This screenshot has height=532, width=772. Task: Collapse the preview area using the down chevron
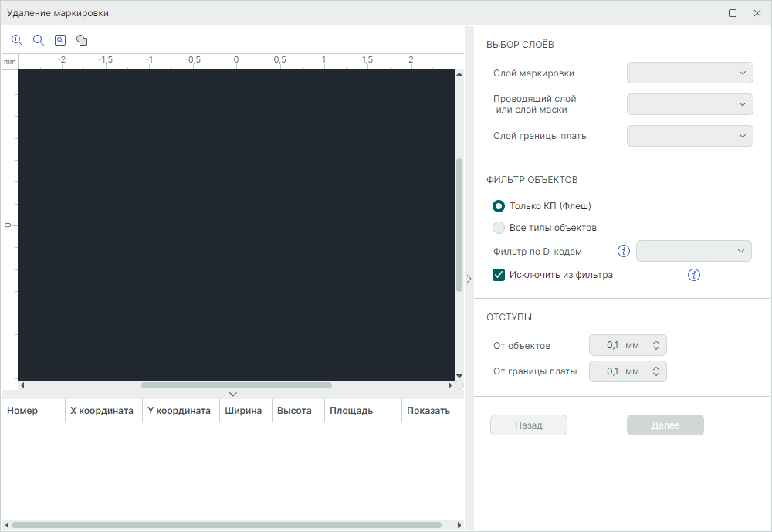(x=233, y=394)
